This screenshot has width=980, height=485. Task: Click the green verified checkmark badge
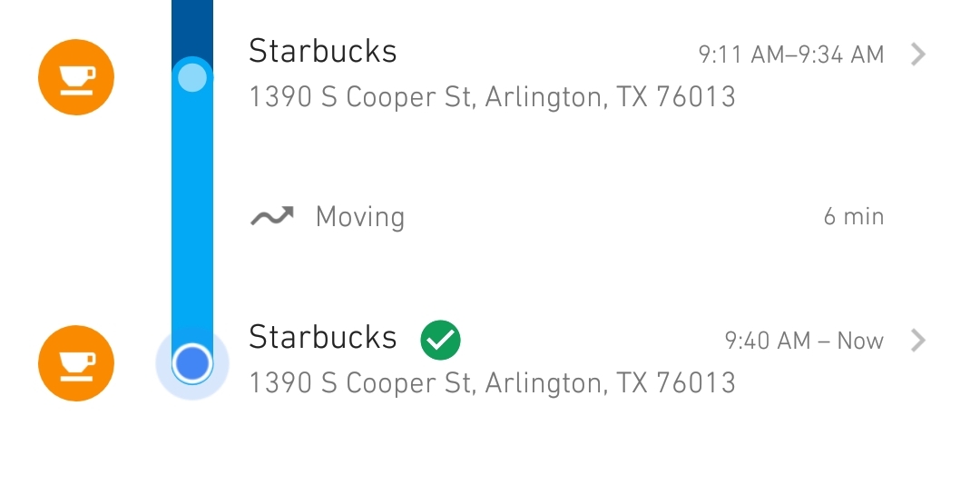[x=440, y=341]
